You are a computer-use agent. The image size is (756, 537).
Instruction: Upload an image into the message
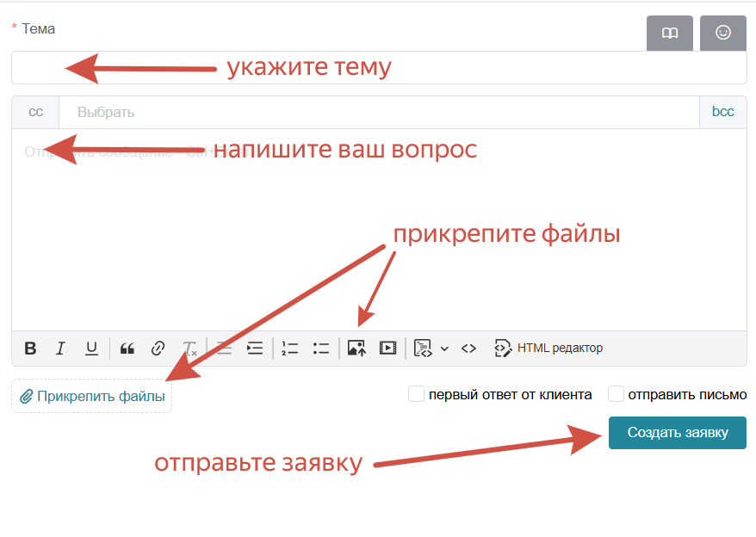tap(356, 348)
